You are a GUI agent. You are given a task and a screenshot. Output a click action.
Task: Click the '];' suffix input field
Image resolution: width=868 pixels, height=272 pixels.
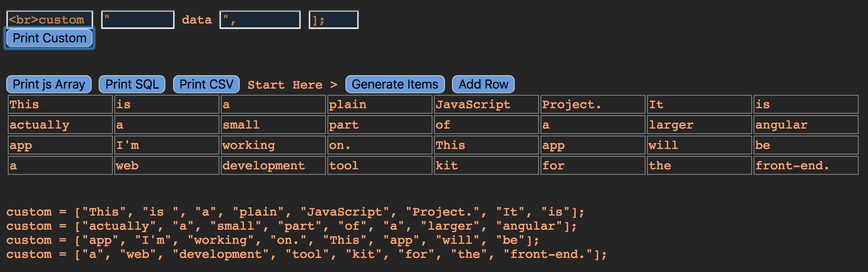click(333, 20)
